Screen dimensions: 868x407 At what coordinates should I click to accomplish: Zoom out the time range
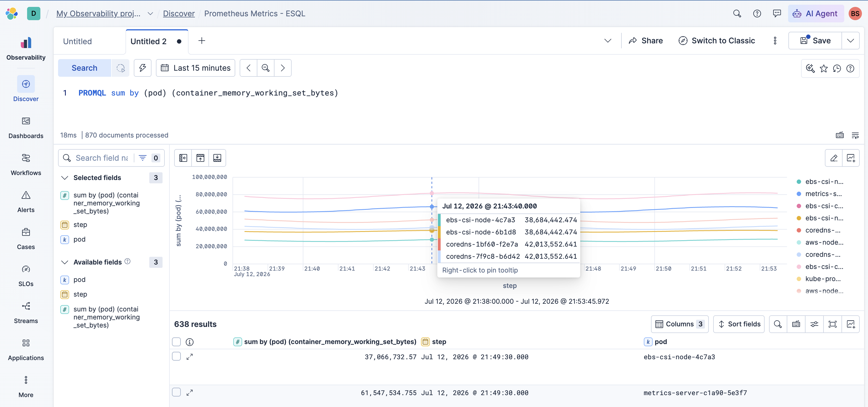[x=266, y=68]
